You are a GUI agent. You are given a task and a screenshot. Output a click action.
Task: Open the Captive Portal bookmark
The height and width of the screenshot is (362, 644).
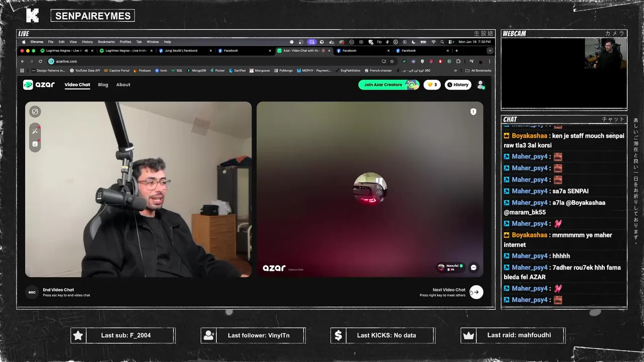[x=117, y=70]
